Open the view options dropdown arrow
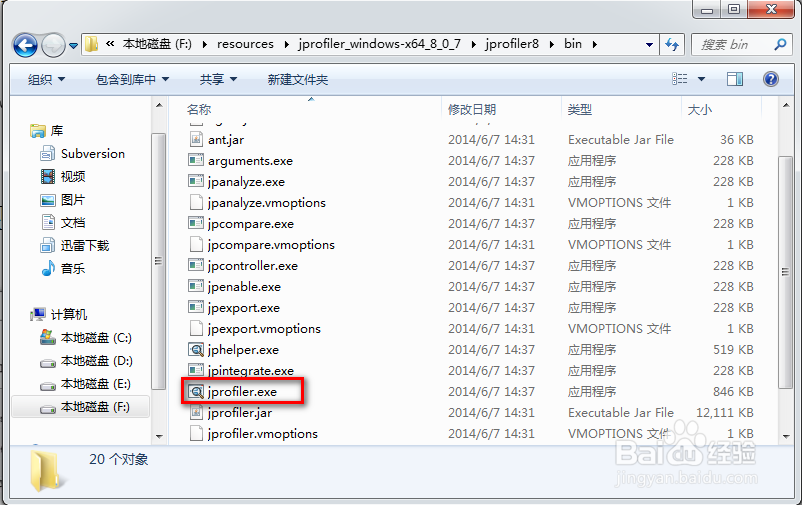802x505 pixels. [701, 79]
